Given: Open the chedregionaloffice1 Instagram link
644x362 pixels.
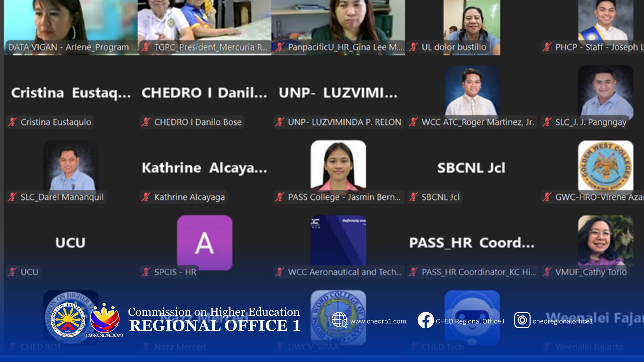Looking at the screenshot, I should 562,321.
